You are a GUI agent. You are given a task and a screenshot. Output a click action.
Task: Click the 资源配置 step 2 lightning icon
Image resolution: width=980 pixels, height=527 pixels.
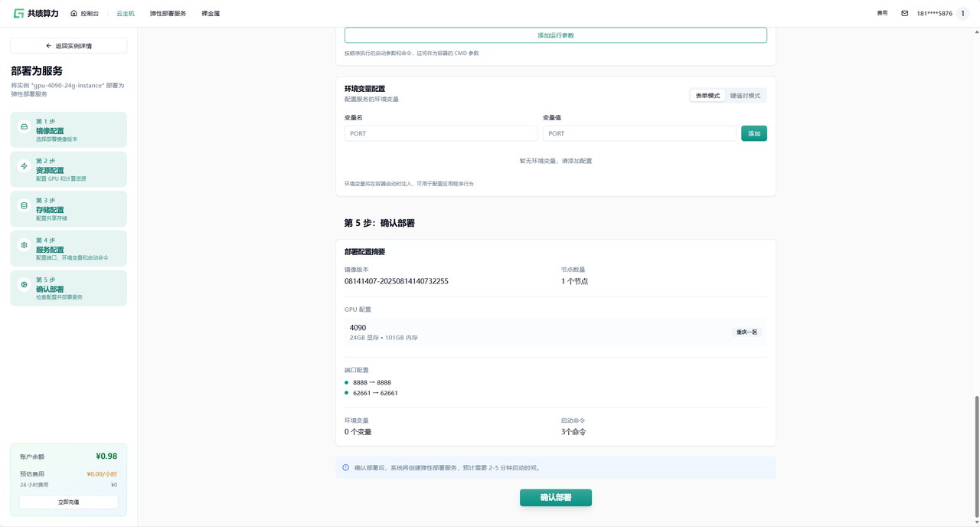24,166
